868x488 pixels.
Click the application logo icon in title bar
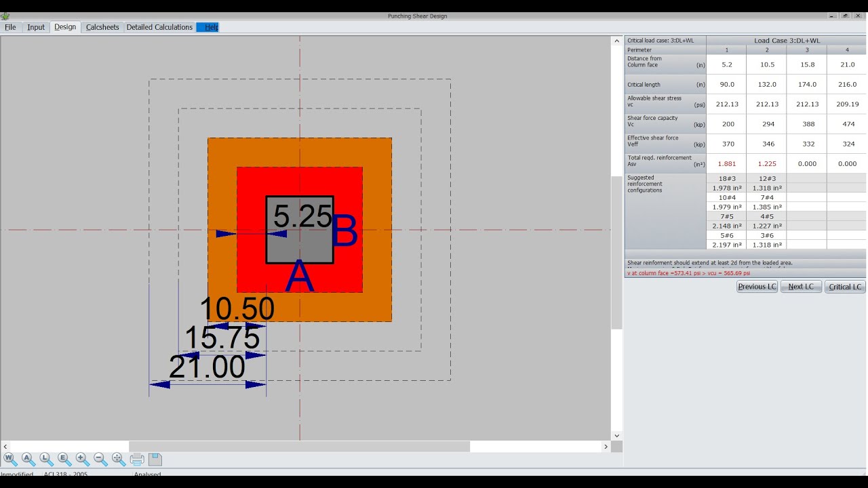[x=5, y=16]
